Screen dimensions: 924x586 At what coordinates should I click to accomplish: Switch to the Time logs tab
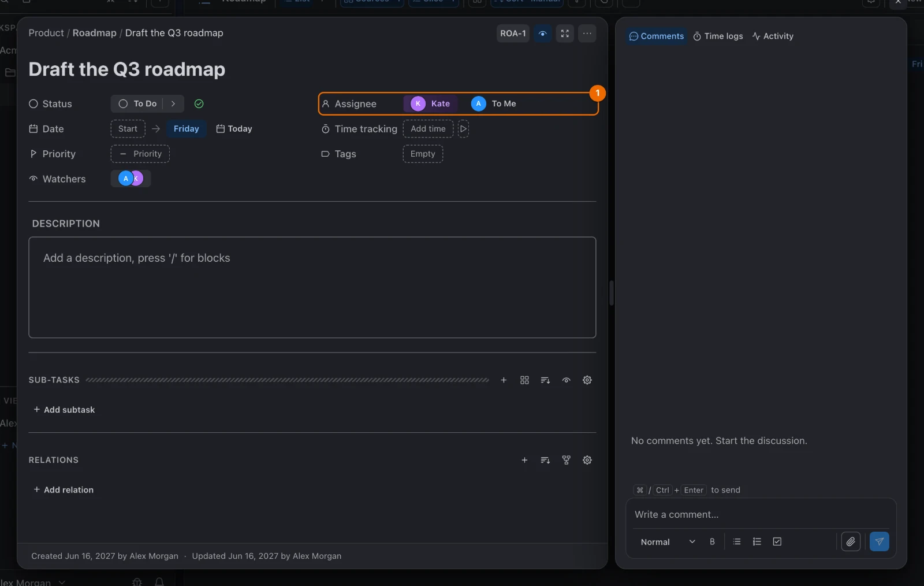pos(718,36)
